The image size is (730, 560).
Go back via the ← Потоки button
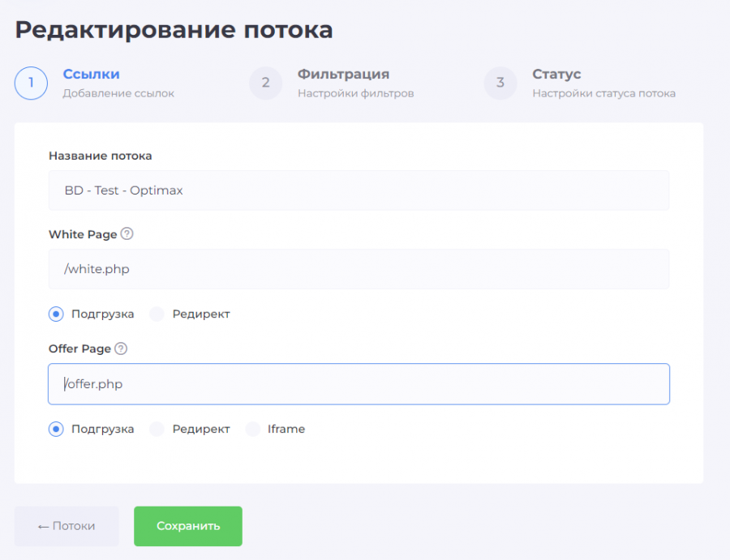(67, 526)
